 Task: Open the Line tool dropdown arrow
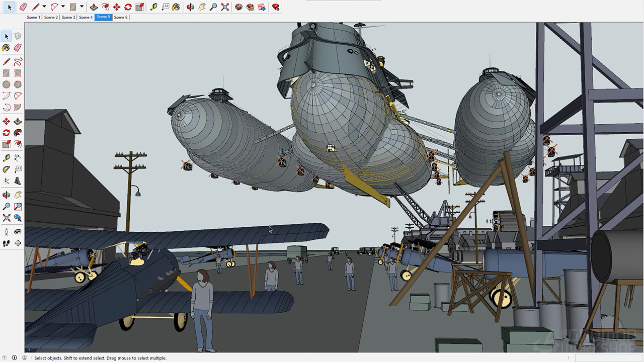tap(44, 7)
